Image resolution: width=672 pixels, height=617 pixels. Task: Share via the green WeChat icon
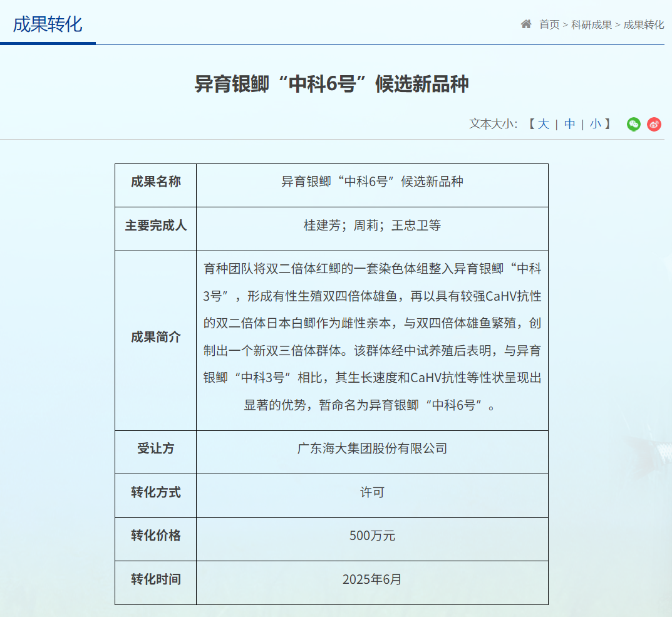pos(633,125)
